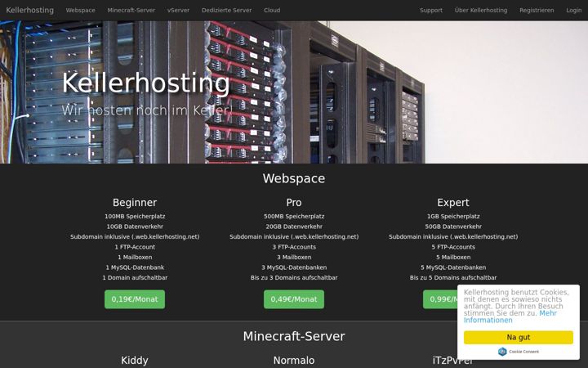Click '5 FTP-Accounts' feature line
This screenshot has width=588, height=368.
(453, 247)
